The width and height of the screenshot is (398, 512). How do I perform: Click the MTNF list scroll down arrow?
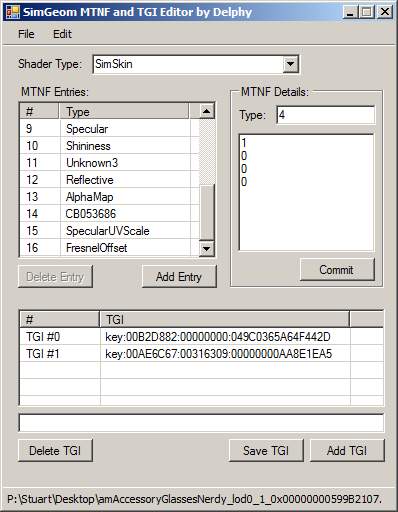pos(207,249)
